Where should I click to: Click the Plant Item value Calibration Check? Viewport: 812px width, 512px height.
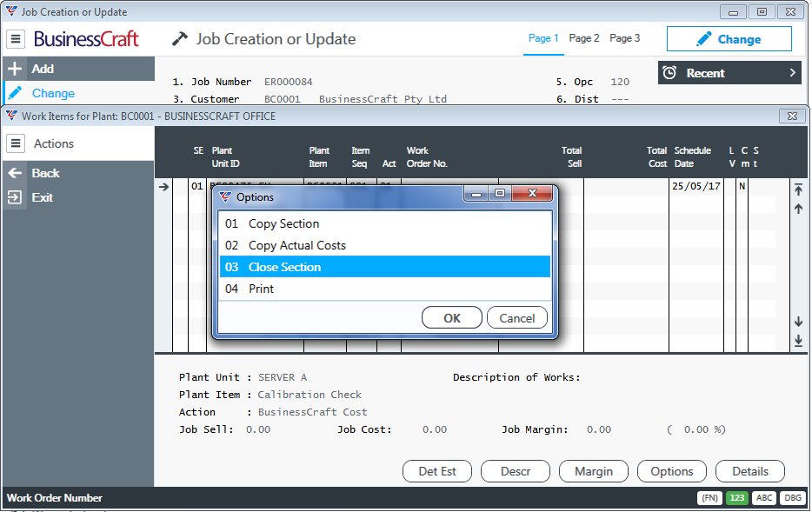309,395
